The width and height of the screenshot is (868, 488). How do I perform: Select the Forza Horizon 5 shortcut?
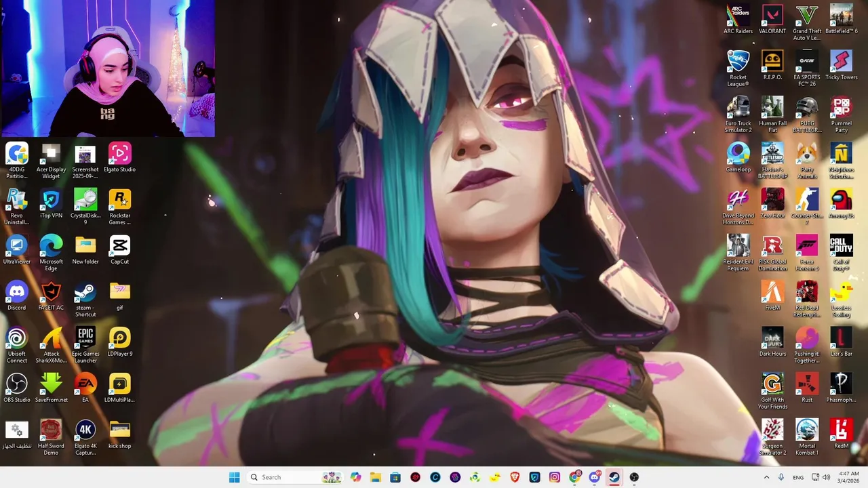tap(807, 253)
